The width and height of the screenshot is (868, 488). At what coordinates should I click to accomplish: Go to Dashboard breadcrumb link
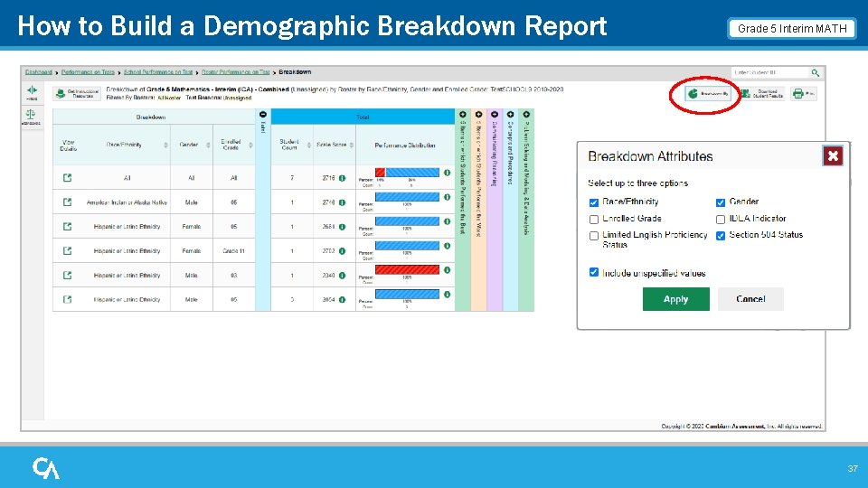(x=39, y=72)
